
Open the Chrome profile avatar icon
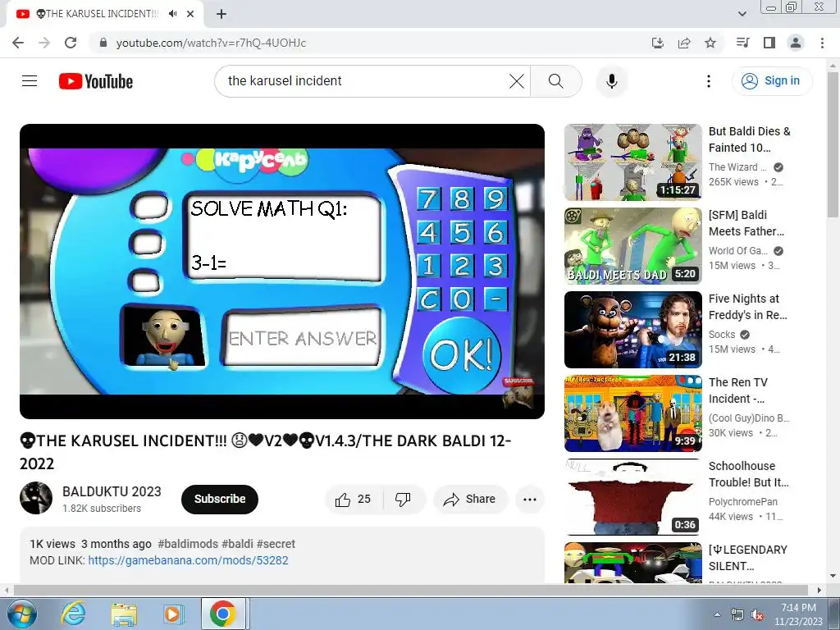(796, 43)
